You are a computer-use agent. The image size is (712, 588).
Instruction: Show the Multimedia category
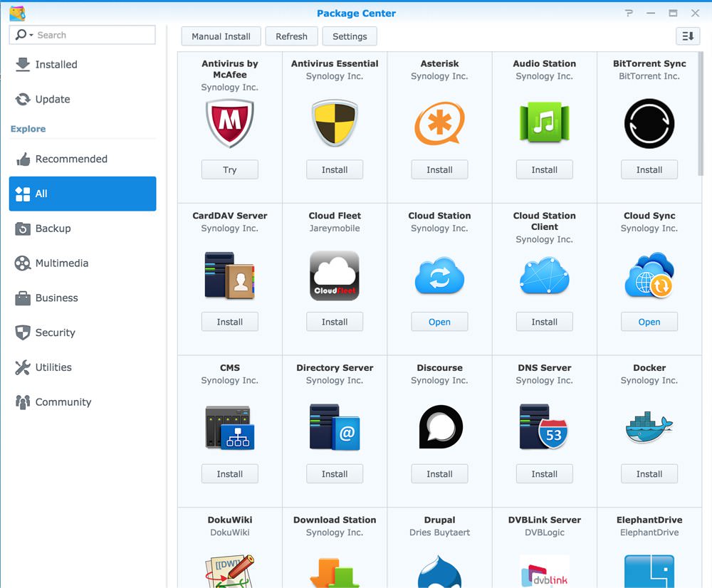83,263
